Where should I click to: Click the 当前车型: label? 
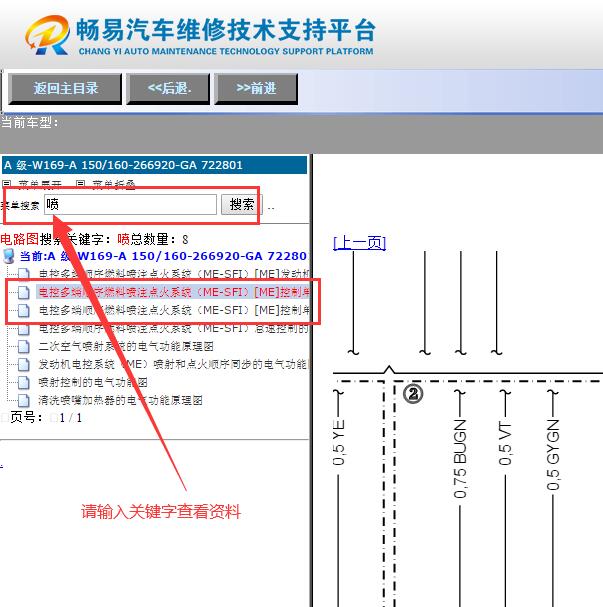29,122
